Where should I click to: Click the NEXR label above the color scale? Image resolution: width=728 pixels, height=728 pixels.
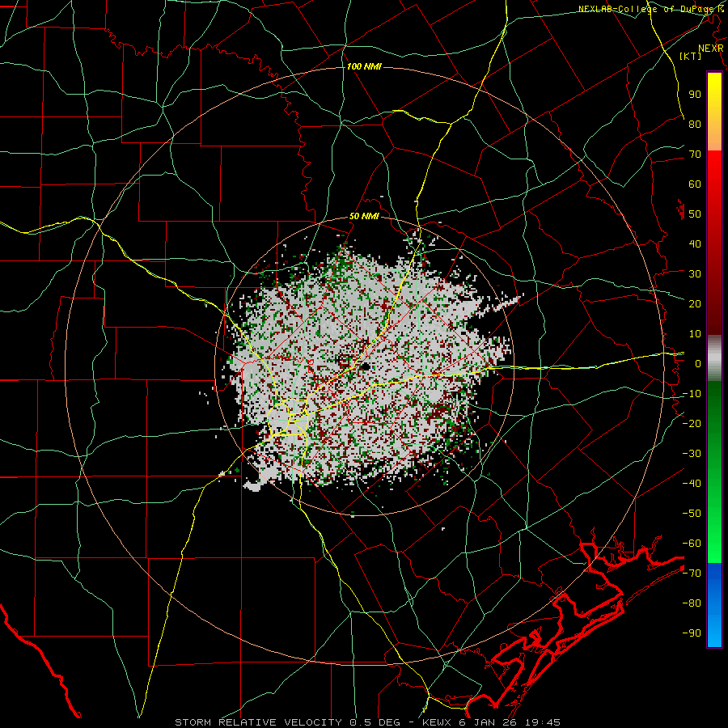711,49
